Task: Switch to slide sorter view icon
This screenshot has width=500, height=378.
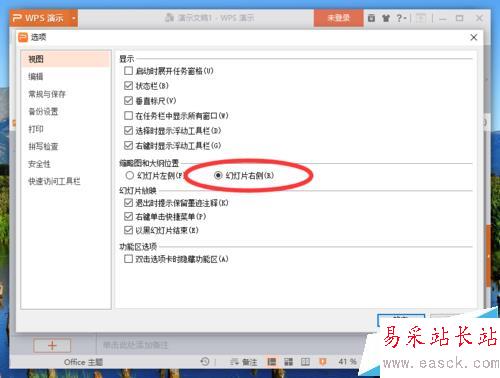Action: tap(288, 362)
